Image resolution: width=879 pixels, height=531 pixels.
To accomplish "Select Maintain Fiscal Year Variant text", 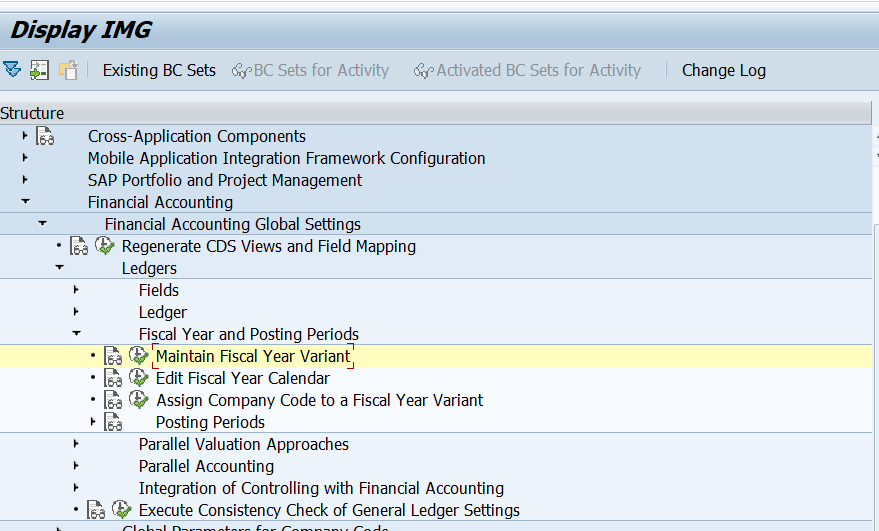I will (253, 356).
